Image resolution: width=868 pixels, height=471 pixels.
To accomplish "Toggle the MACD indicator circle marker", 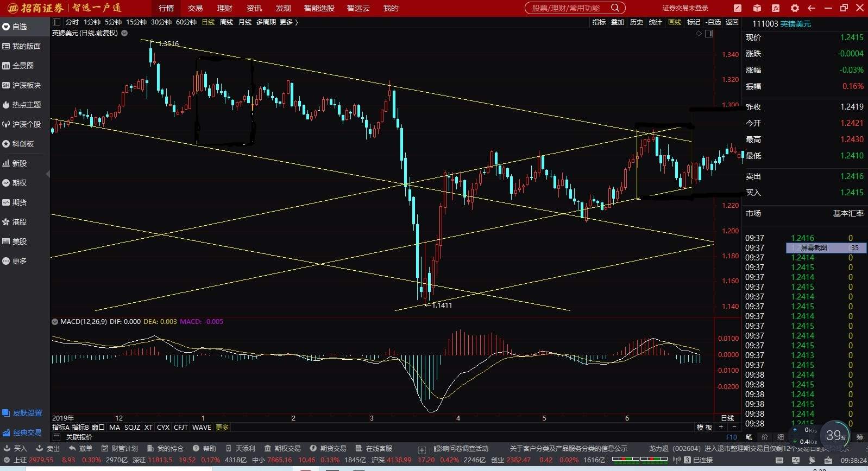I will pyautogui.click(x=54, y=322).
